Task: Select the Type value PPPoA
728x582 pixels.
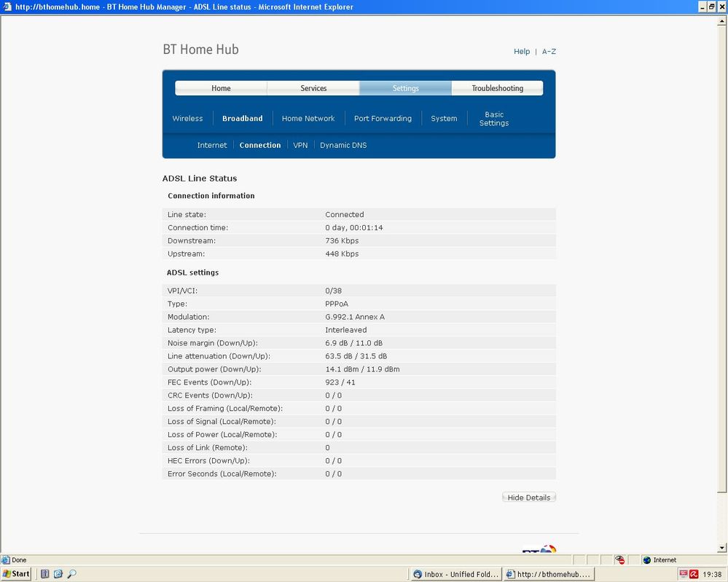Action: coord(337,304)
